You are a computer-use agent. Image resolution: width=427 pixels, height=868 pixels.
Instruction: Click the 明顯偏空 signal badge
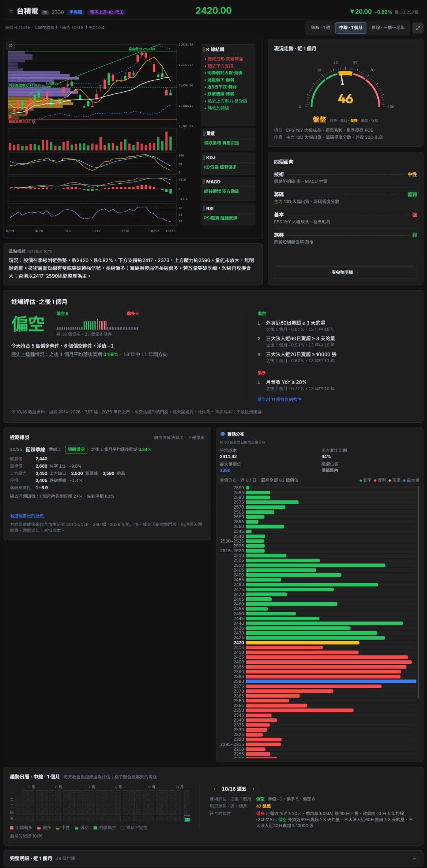tap(76, 449)
